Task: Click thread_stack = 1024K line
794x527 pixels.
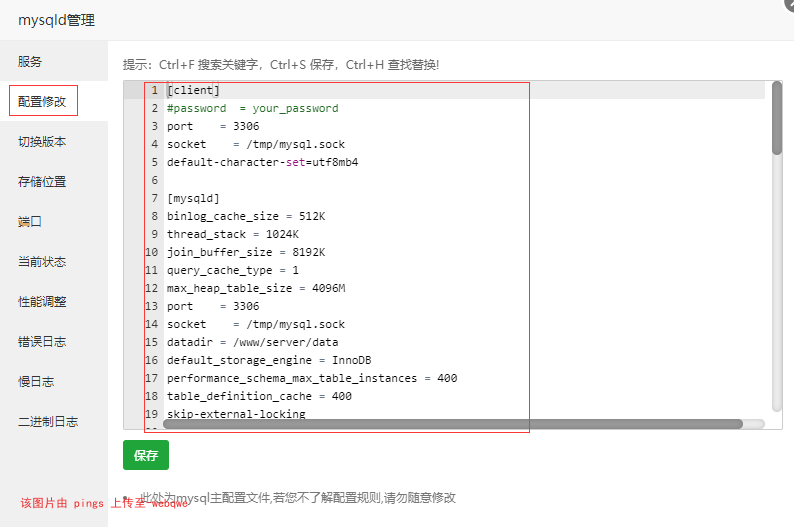Action: click(x=233, y=234)
